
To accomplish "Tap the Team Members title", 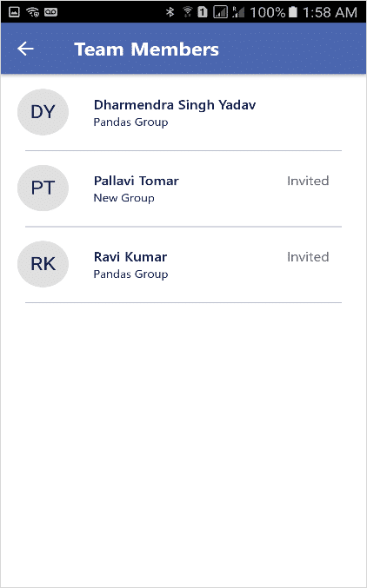I will click(x=146, y=50).
